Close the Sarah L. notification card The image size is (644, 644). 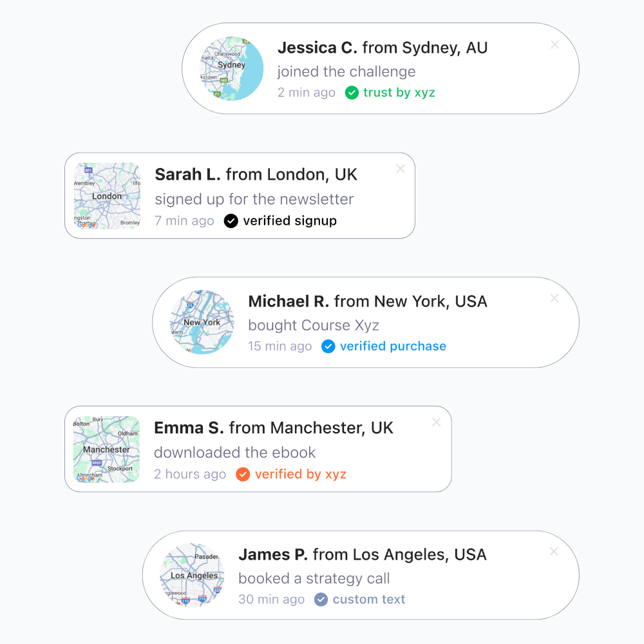pos(401,169)
